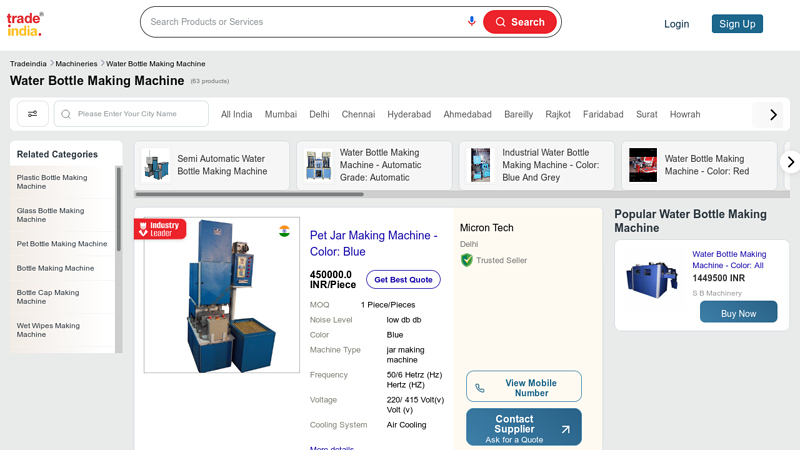Show more cities with right chevron
The width and height of the screenshot is (800, 450).
point(773,115)
